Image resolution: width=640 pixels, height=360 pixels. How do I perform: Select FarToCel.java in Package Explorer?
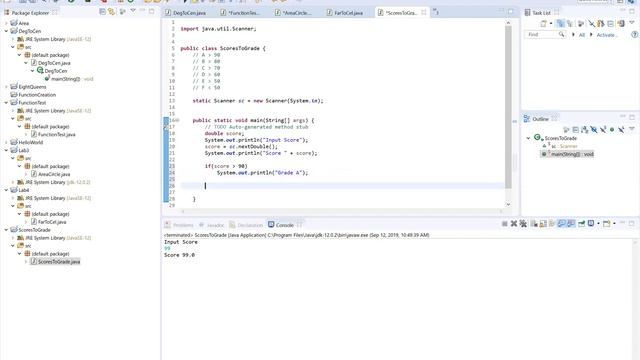52,222
